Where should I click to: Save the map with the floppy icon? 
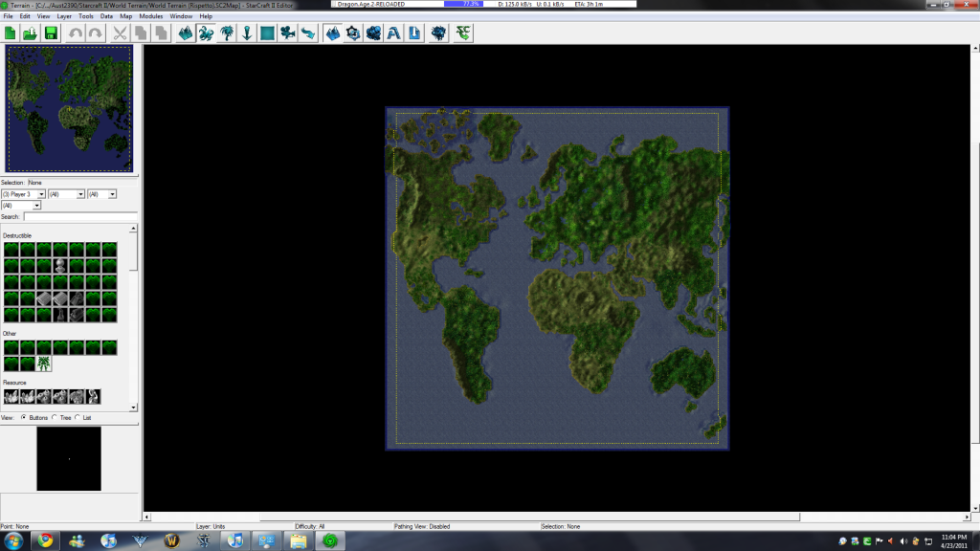[51, 33]
